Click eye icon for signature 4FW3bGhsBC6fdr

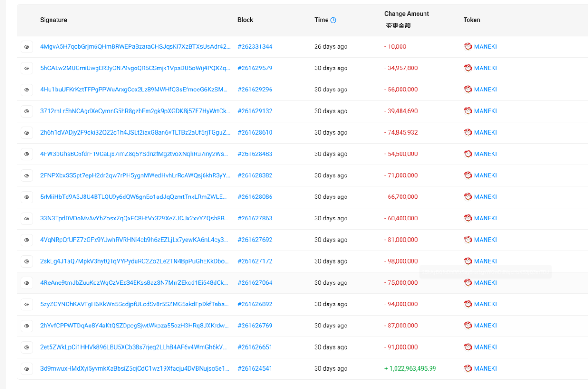27,154
